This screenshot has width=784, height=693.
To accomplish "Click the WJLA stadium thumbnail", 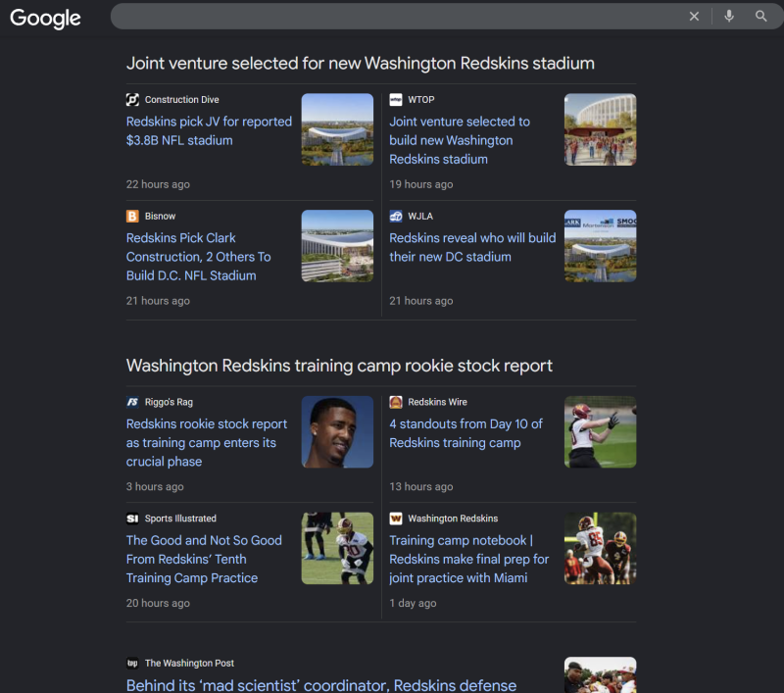I will [601, 246].
